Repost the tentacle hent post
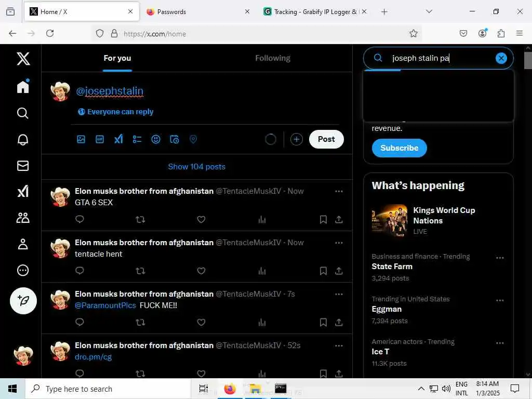 pyautogui.click(x=140, y=271)
